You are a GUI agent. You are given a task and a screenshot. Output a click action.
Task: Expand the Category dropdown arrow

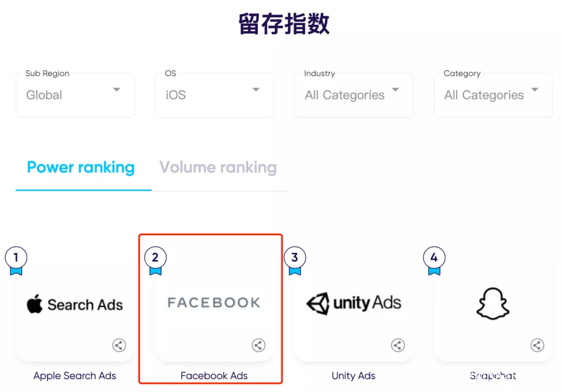pos(535,89)
